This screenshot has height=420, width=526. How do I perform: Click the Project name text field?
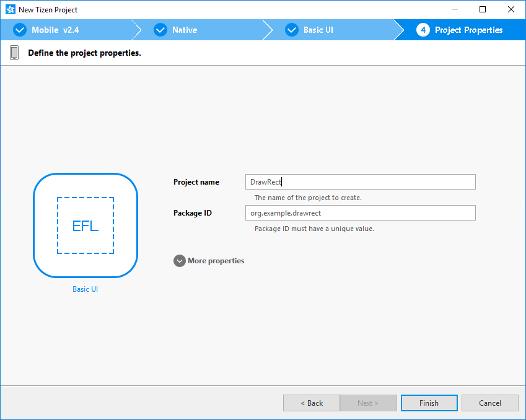click(x=360, y=182)
